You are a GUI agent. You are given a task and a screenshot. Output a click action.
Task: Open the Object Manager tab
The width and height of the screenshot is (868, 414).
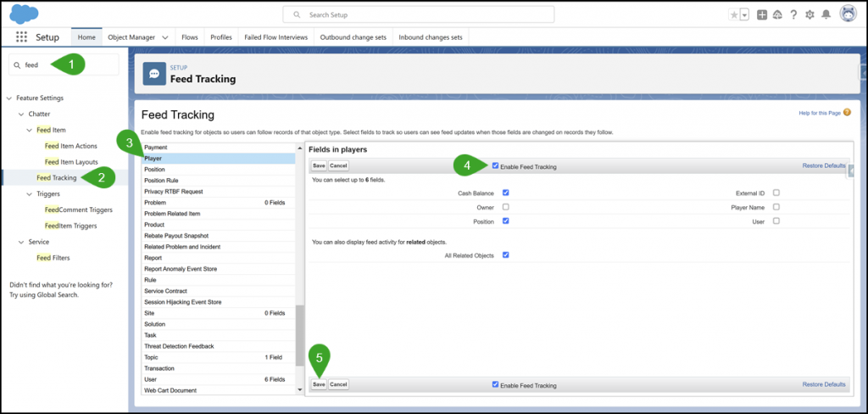coord(130,37)
